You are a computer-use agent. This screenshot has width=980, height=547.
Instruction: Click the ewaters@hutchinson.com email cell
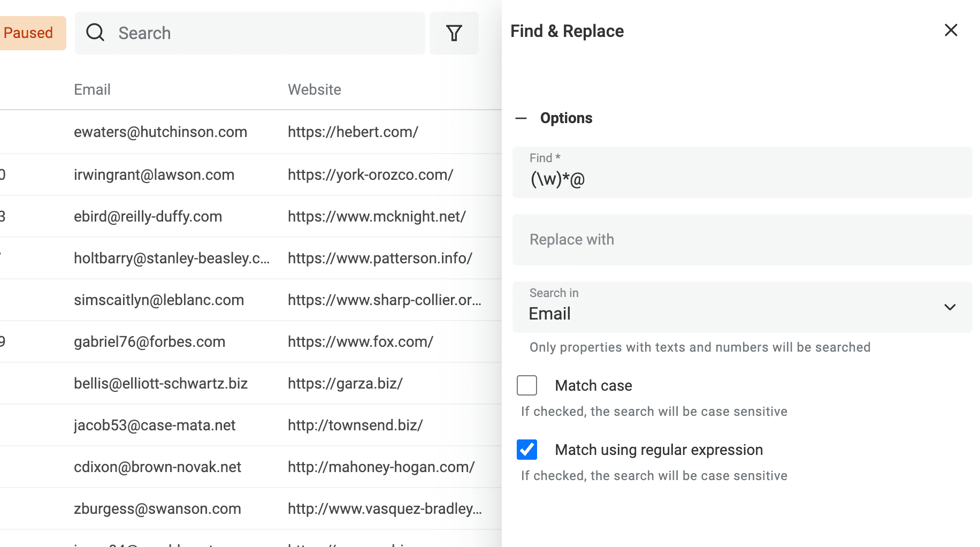[x=160, y=132]
